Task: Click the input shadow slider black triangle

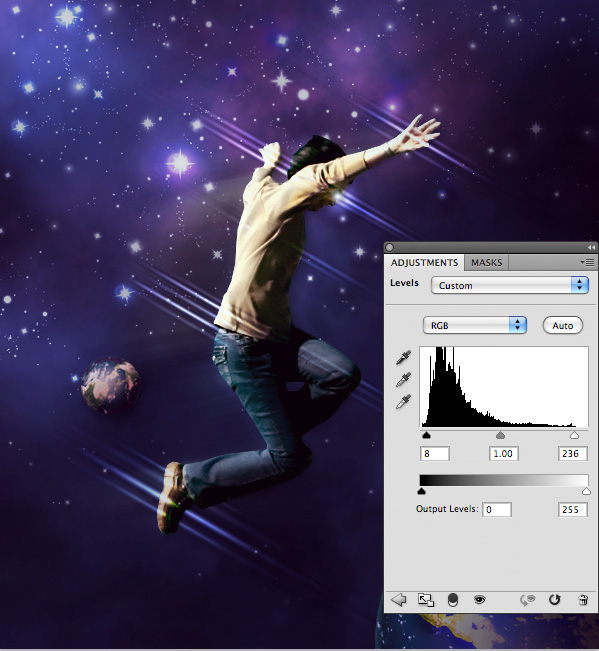Action: pyautogui.click(x=426, y=435)
